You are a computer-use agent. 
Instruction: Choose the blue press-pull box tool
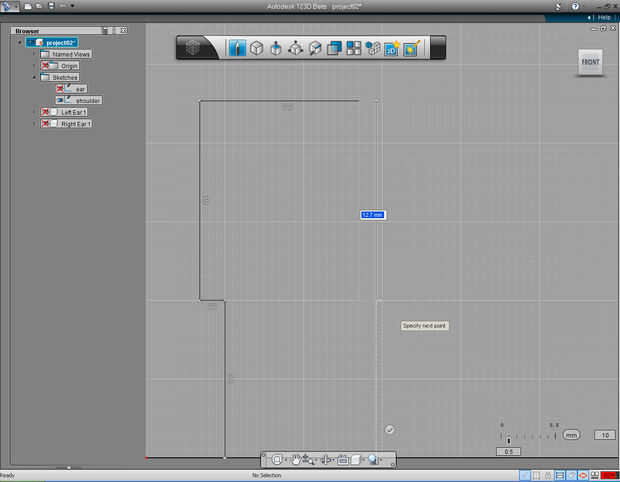276,48
